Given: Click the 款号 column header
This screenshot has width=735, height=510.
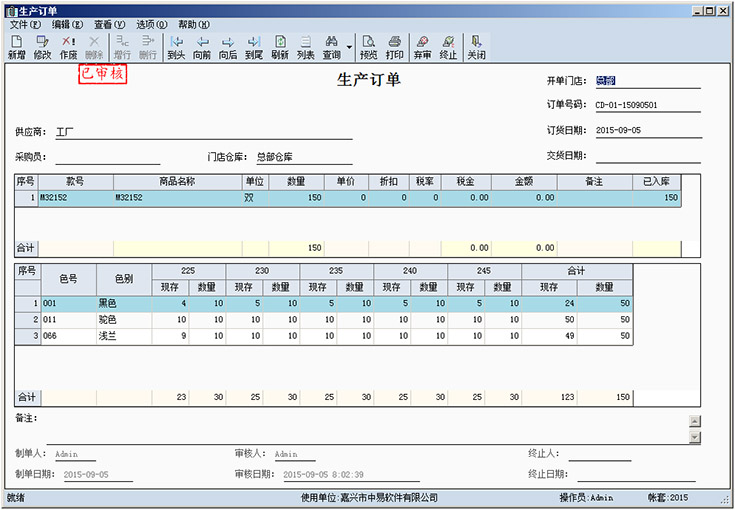Looking at the screenshot, I should pos(75,182).
